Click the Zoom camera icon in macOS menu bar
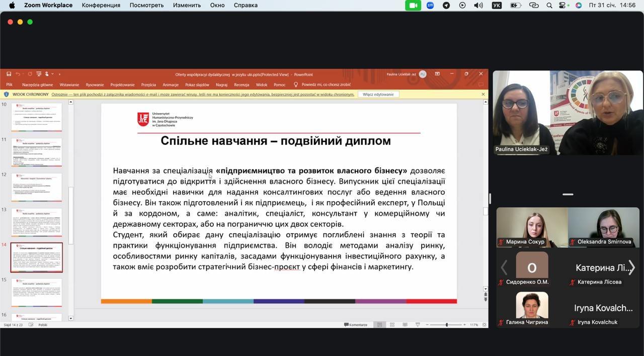644x356 pixels. coord(413,5)
